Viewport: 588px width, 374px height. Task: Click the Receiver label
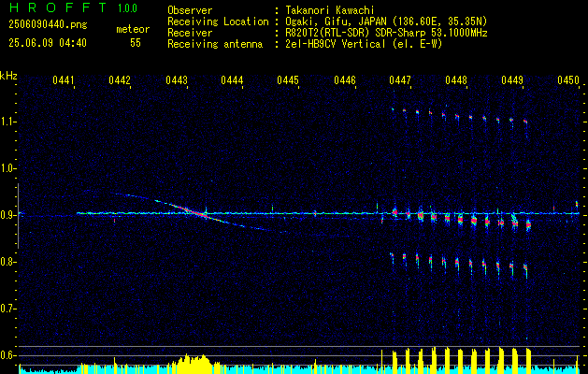[190, 33]
